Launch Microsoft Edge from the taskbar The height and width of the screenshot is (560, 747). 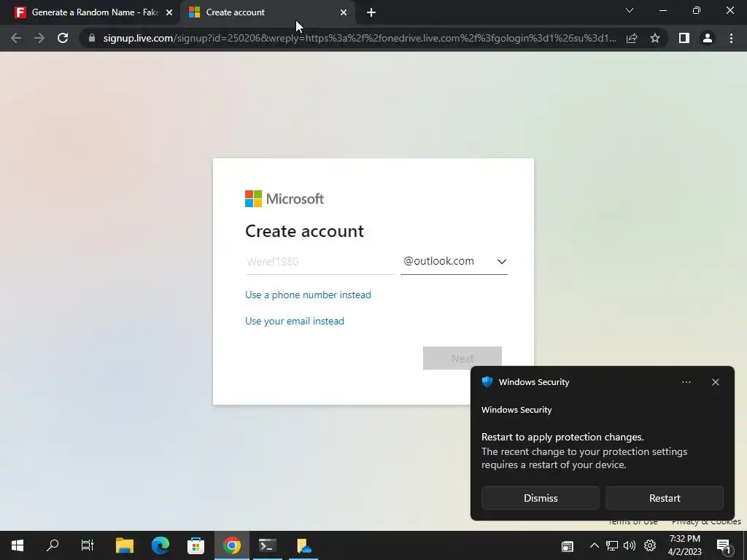pos(160,545)
